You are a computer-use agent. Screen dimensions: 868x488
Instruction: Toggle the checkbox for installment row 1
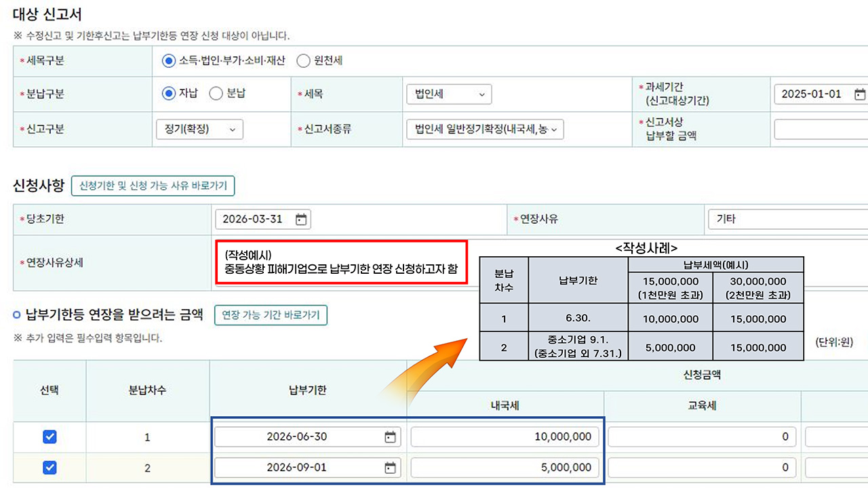[x=49, y=436]
